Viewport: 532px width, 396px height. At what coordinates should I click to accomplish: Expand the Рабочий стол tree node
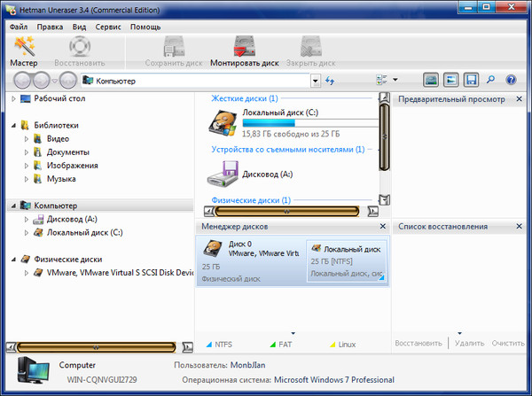(x=13, y=98)
